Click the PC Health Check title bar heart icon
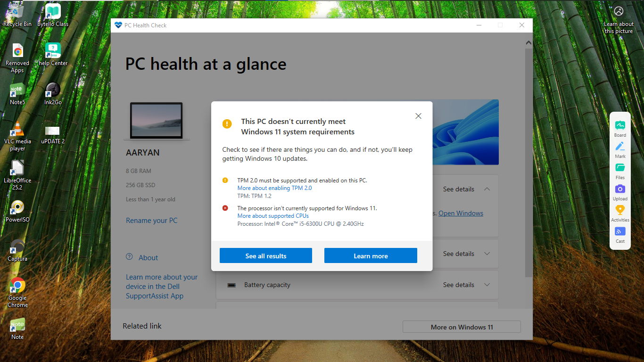The width and height of the screenshot is (644, 362). coord(118,25)
